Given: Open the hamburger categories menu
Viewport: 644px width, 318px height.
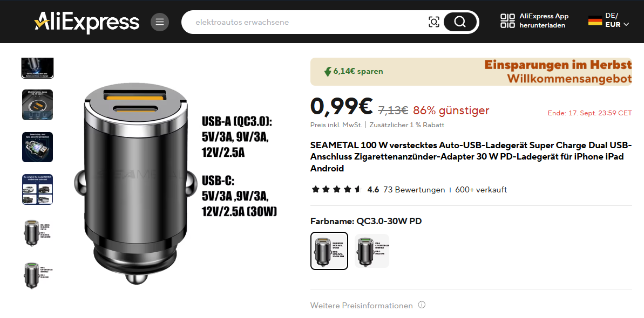Looking at the screenshot, I should (160, 22).
